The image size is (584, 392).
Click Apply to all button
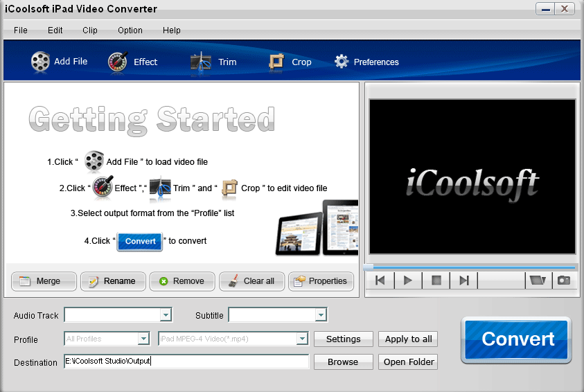tap(408, 339)
